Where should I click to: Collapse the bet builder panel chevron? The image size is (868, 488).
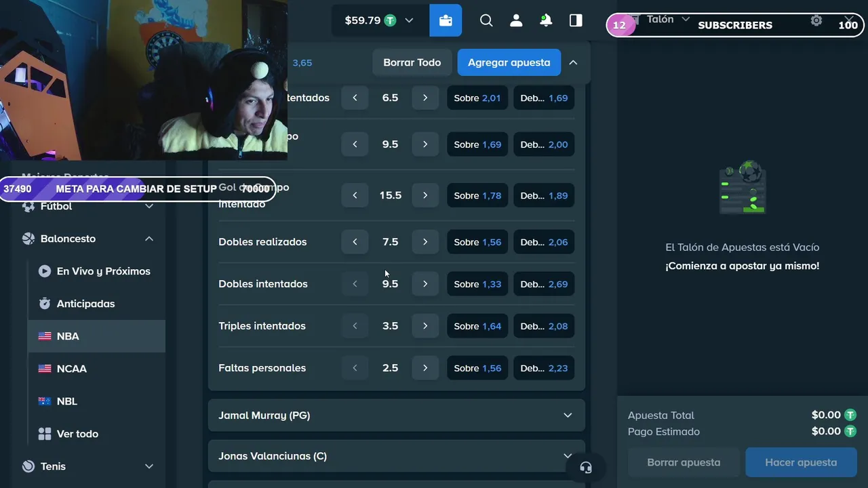tap(573, 62)
